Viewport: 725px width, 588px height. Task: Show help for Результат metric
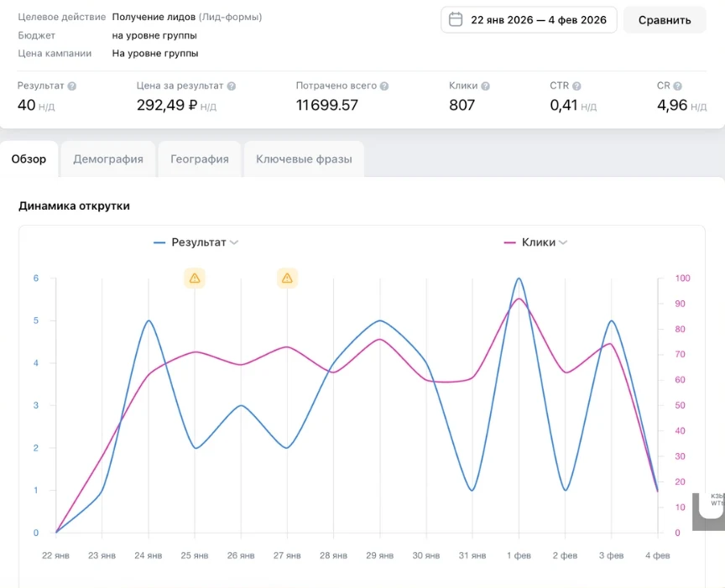[71, 86]
